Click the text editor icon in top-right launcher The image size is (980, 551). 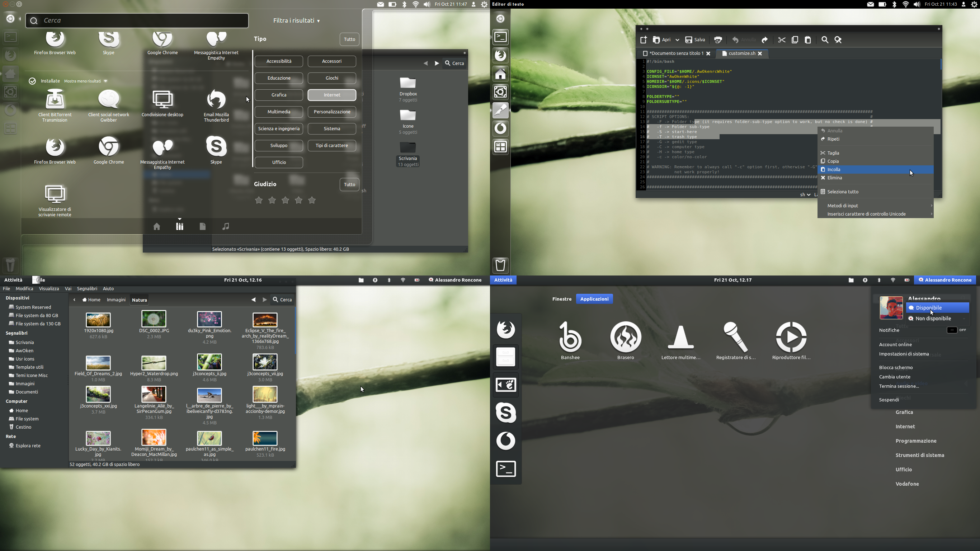click(501, 110)
